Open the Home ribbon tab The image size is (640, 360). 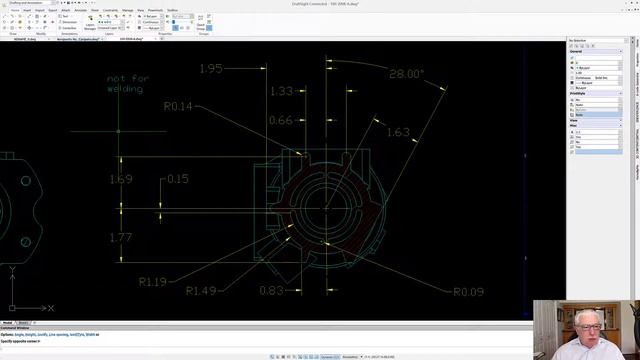coord(15,10)
